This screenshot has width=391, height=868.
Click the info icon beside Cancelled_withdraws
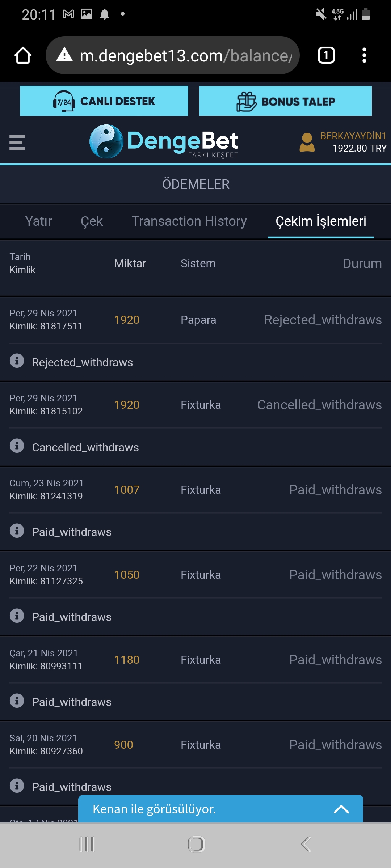(17, 446)
